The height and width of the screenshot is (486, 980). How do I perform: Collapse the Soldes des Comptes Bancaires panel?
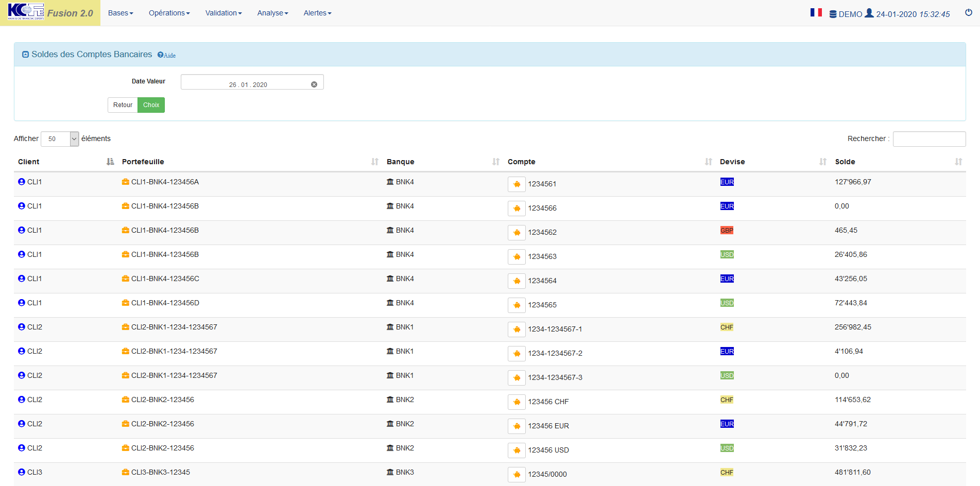pyautogui.click(x=25, y=55)
